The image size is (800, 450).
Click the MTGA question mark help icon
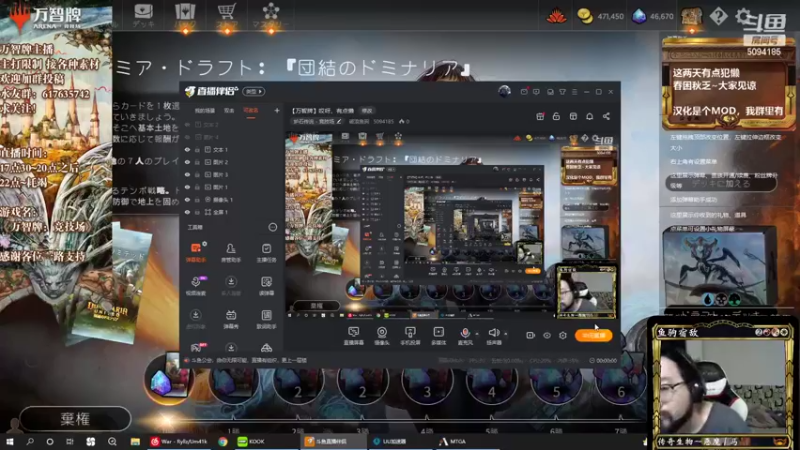718,16
